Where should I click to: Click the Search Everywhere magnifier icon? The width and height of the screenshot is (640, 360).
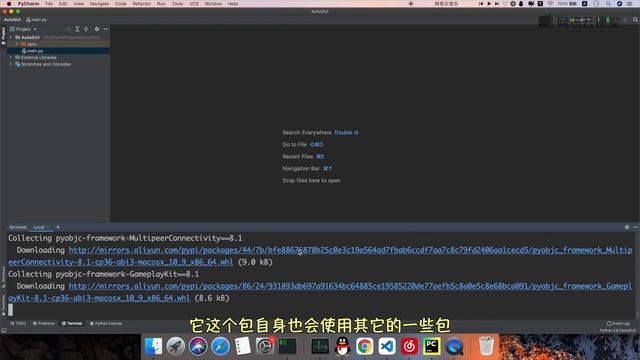tap(636, 20)
